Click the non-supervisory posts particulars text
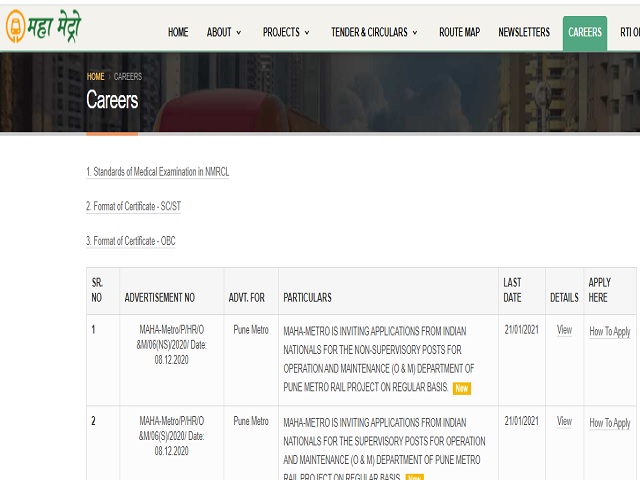 [x=379, y=359]
